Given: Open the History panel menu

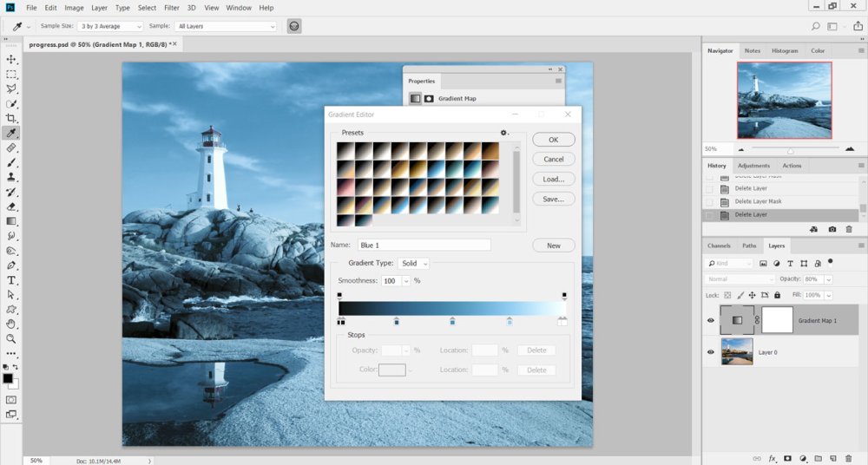Looking at the screenshot, I should (861, 165).
